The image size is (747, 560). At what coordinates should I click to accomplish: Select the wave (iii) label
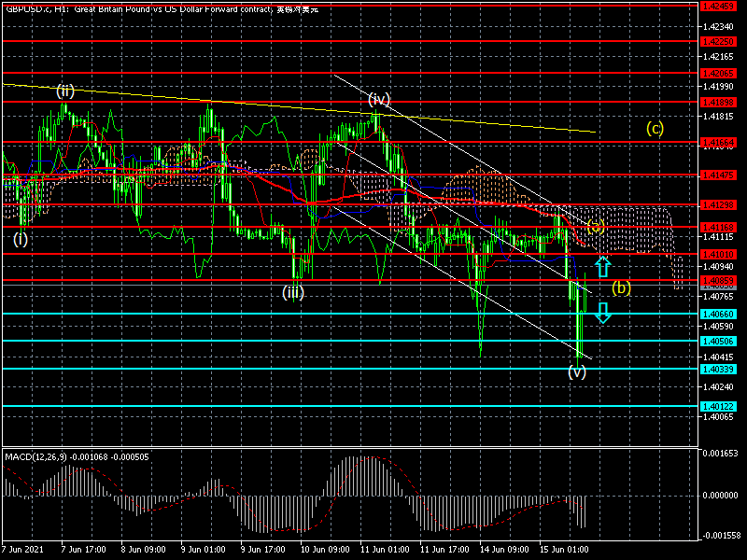point(293,292)
